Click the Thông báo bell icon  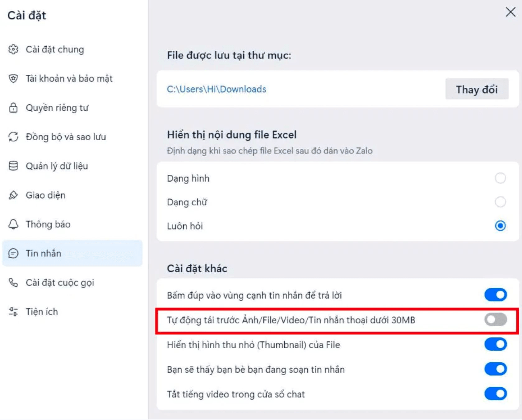pos(13,224)
